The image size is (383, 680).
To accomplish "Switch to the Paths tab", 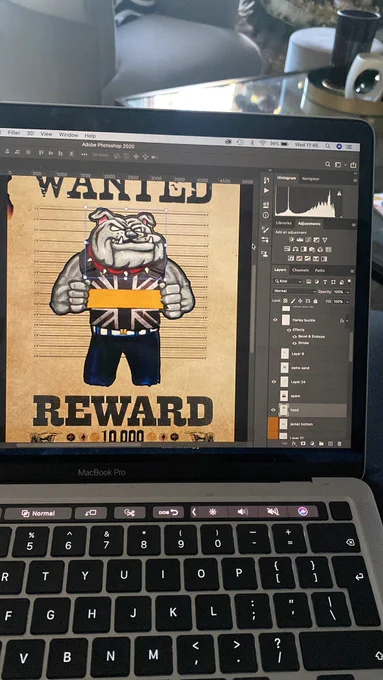I will point(320,271).
